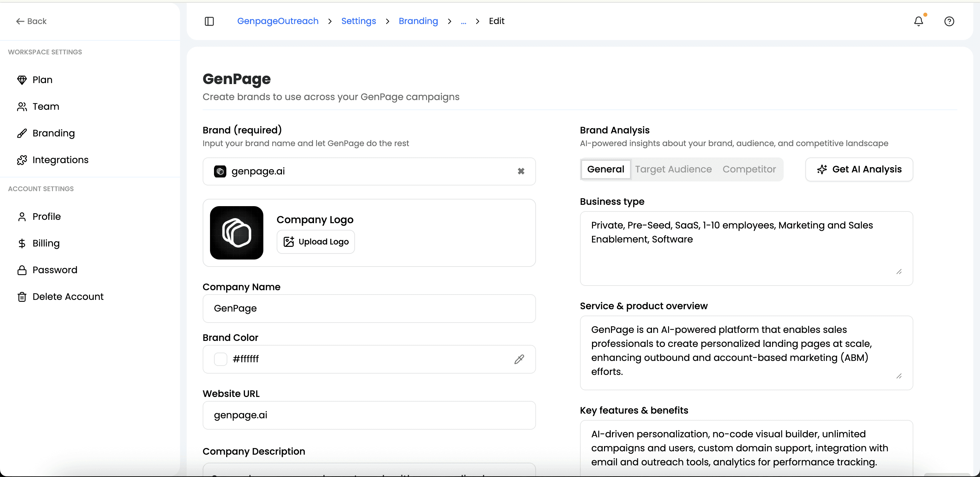Viewport: 980px width, 477px height.
Task: Click the eyedropper icon in Brand Color
Action: pyautogui.click(x=519, y=359)
